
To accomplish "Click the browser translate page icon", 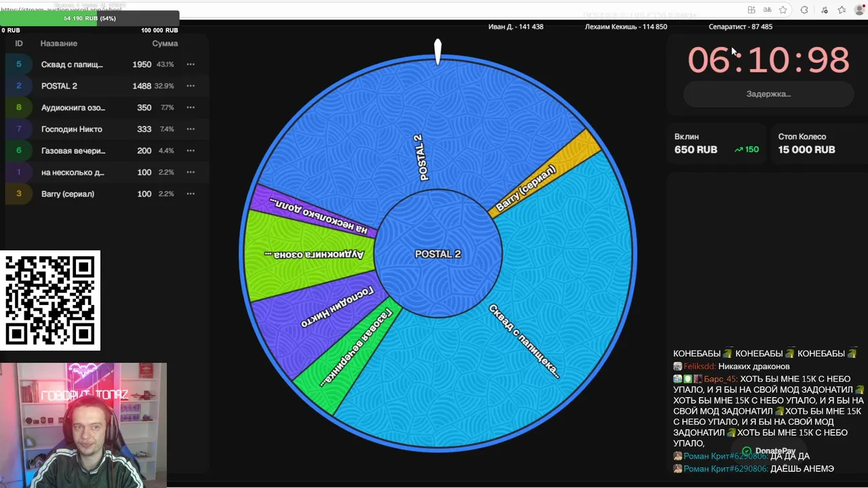I will point(767,10).
